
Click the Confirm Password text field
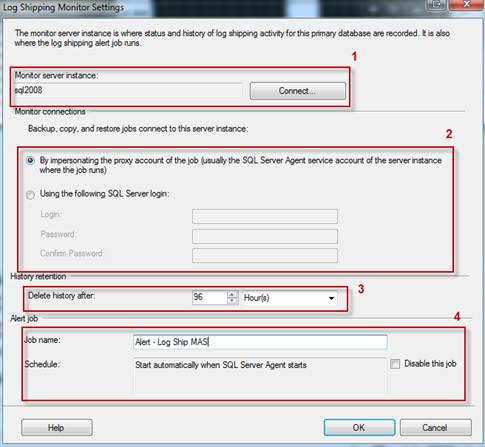(265, 255)
